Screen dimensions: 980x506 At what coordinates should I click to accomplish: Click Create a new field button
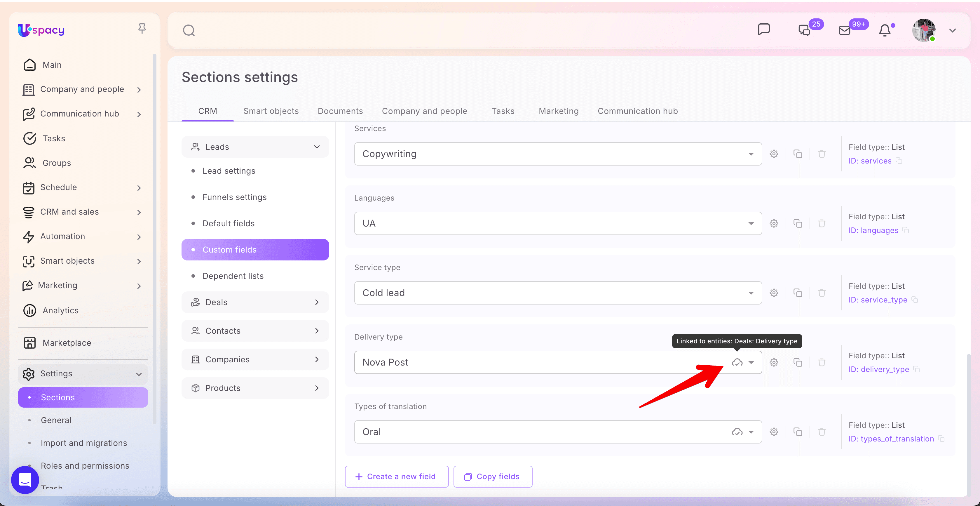(x=396, y=477)
